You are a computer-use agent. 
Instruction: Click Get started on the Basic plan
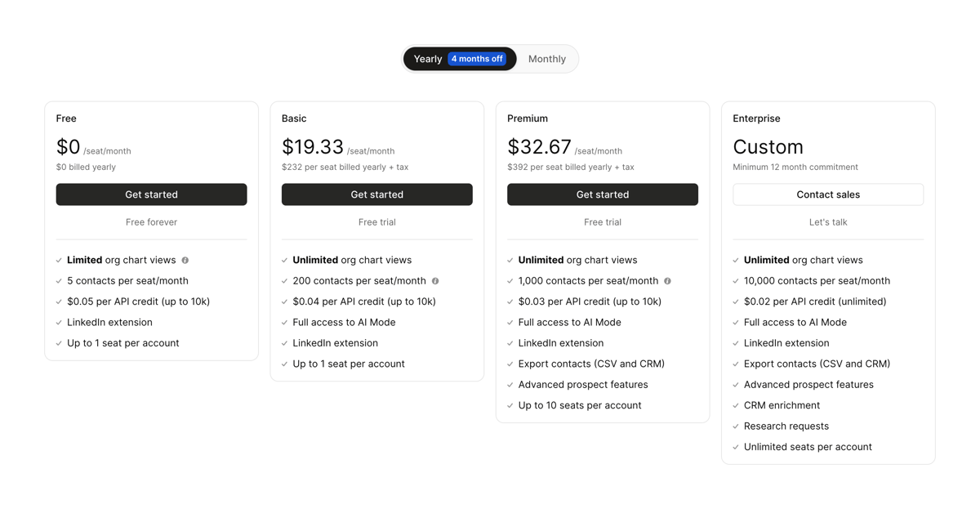click(376, 194)
